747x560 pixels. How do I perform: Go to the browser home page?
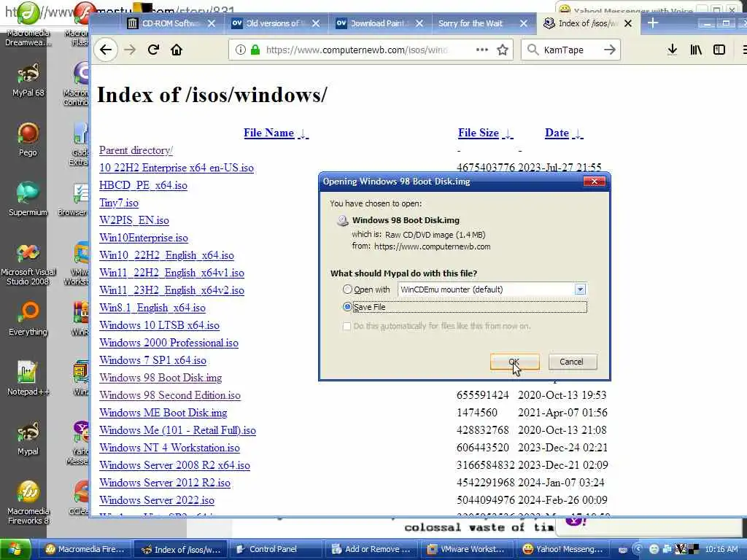pyautogui.click(x=177, y=50)
